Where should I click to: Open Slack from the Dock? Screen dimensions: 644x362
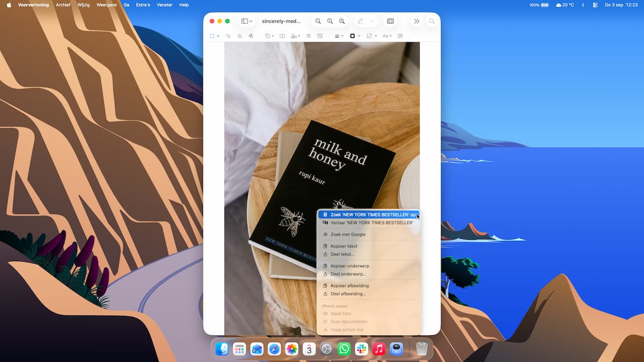(x=361, y=349)
